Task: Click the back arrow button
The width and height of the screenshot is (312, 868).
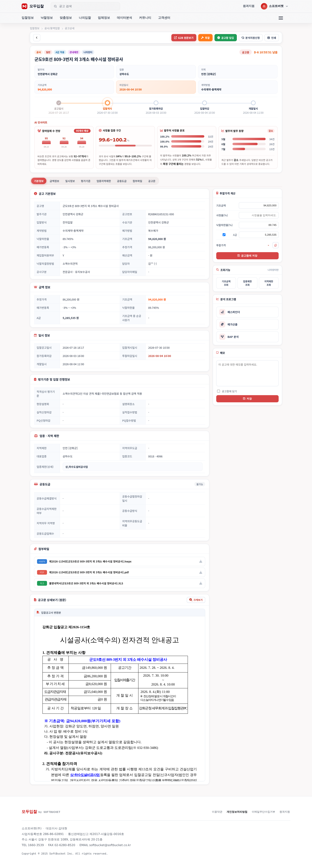Action: [37, 38]
